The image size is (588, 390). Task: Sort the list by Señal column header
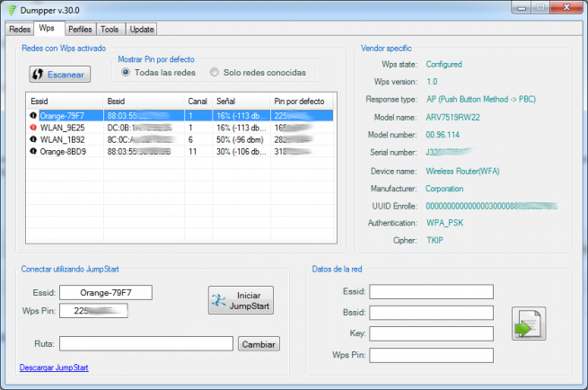[x=241, y=101]
